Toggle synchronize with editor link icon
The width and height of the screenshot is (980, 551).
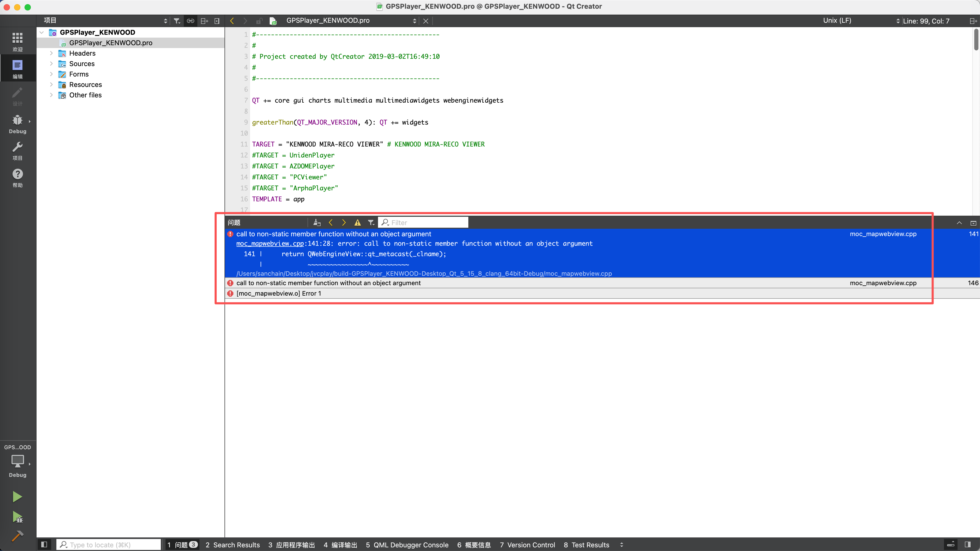coord(190,21)
